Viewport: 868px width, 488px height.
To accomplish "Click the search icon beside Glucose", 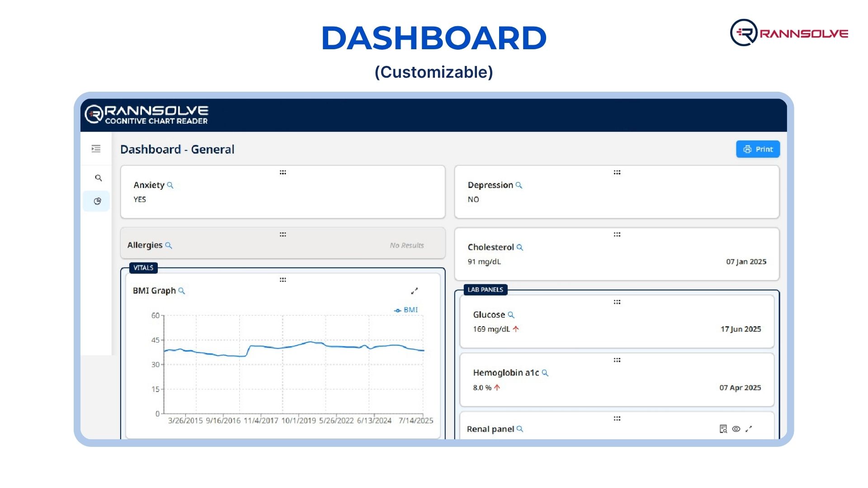I will (x=511, y=315).
